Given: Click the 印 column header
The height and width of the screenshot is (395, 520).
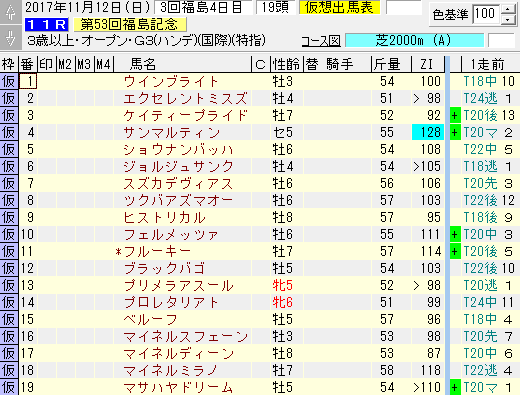Looking at the screenshot, I should pyautogui.click(x=47, y=64).
